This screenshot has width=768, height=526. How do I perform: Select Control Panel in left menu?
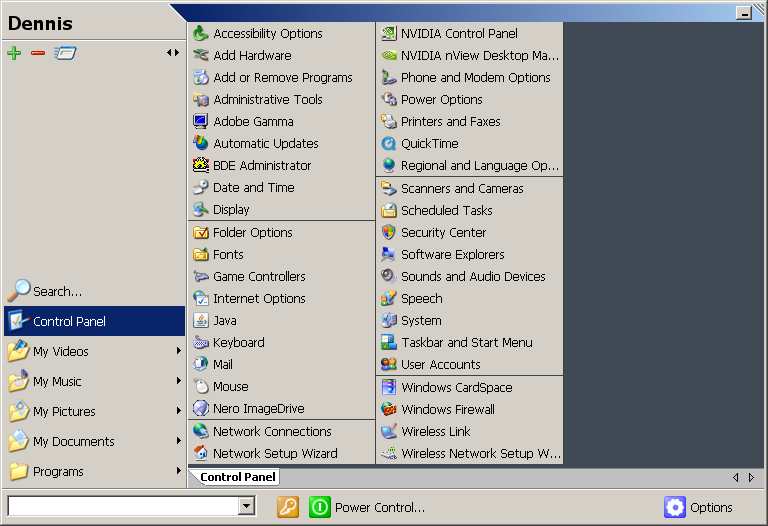(x=95, y=321)
